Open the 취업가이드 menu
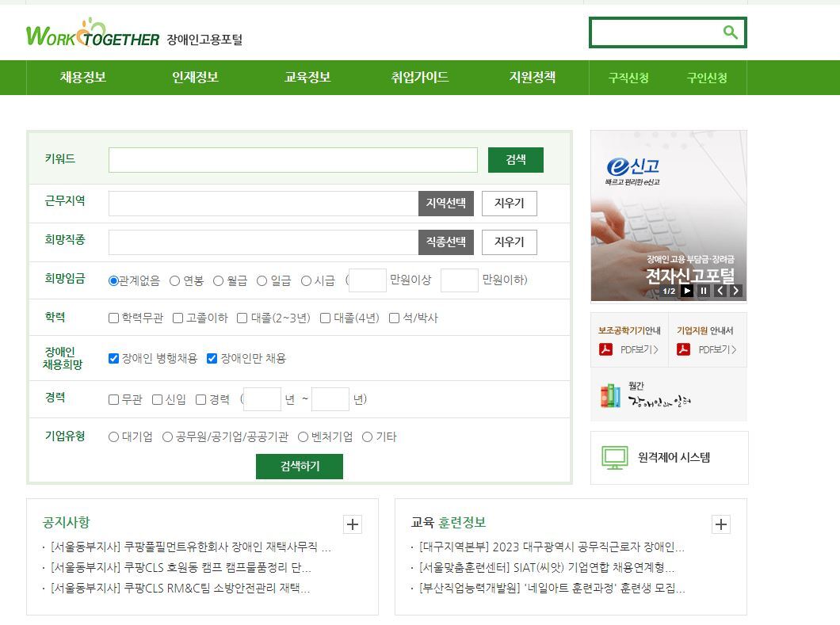 pyautogui.click(x=420, y=77)
